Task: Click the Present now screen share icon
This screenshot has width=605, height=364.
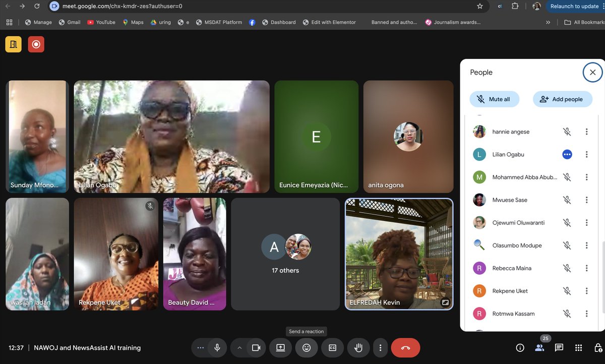Action: point(280,348)
